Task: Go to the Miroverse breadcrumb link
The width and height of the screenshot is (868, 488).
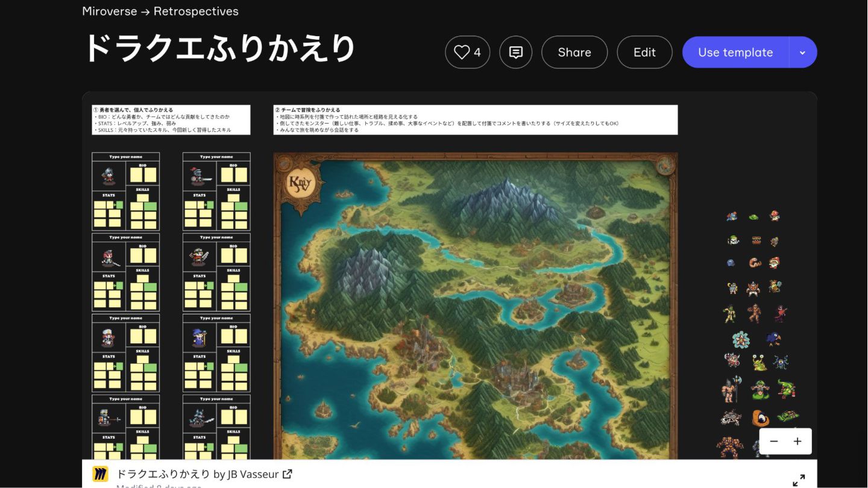Action: (x=110, y=11)
